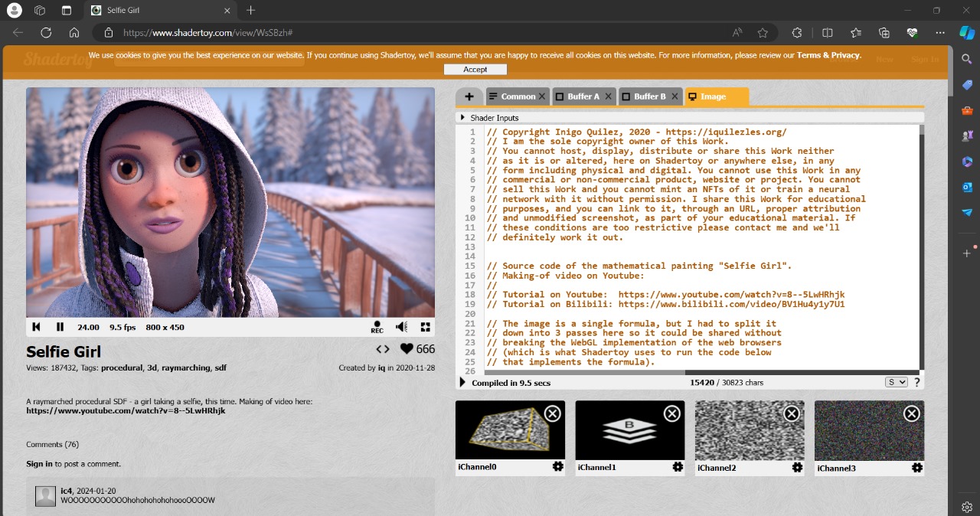Open editor help question mark

click(x=916, y=382)
